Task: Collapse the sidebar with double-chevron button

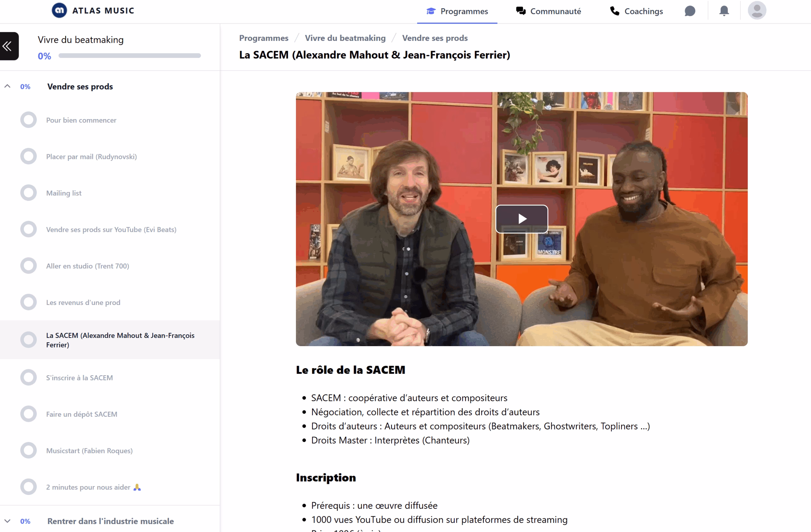Action: 8,46
